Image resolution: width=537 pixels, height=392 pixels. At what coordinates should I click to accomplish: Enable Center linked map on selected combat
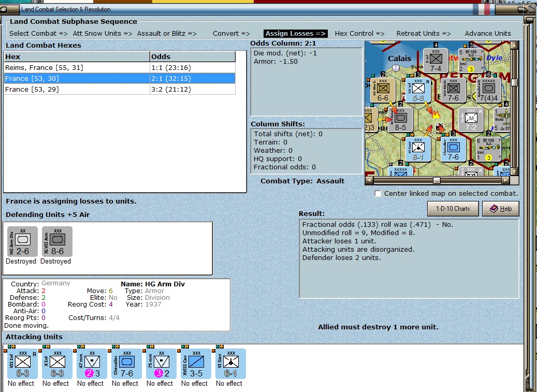tap(378, 194)
